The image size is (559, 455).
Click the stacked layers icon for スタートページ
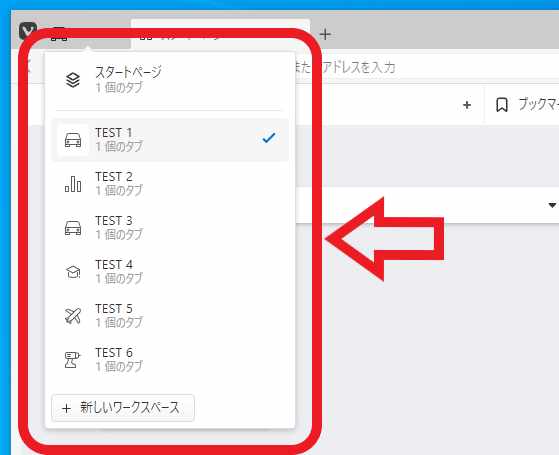pos(73,80)
